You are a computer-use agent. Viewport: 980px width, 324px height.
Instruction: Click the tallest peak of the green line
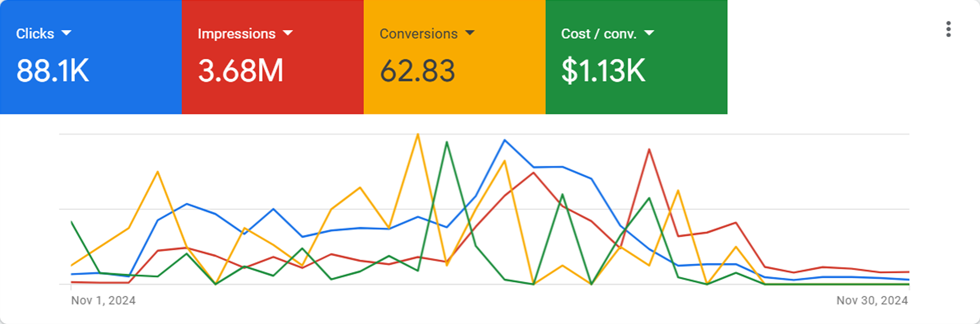[x=446, y=142]
